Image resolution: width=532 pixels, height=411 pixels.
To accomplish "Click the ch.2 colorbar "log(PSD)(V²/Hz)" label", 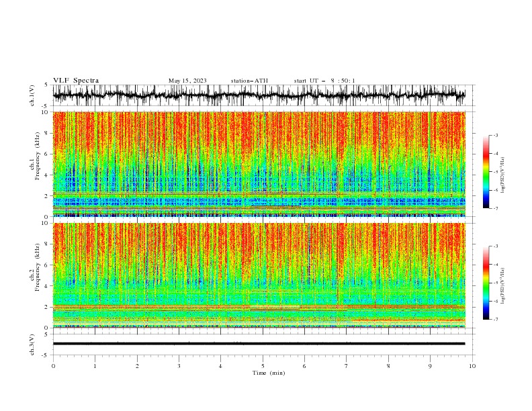I will tap(503, 286).
